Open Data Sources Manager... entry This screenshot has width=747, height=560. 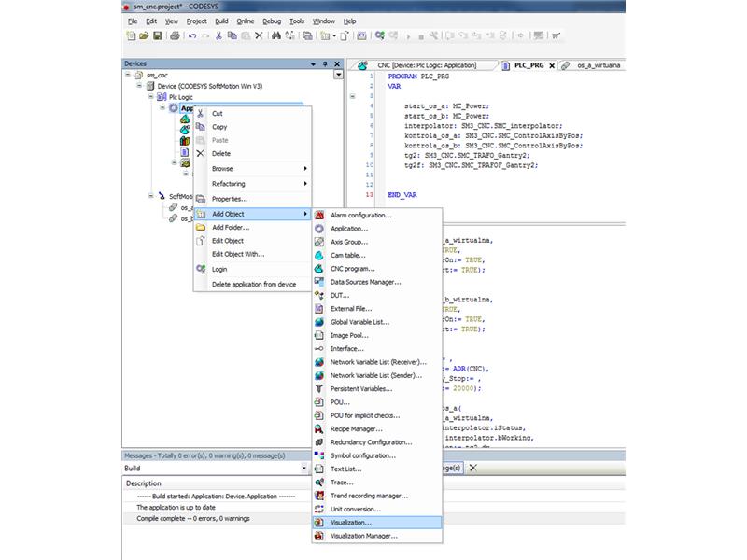[377, 282]
